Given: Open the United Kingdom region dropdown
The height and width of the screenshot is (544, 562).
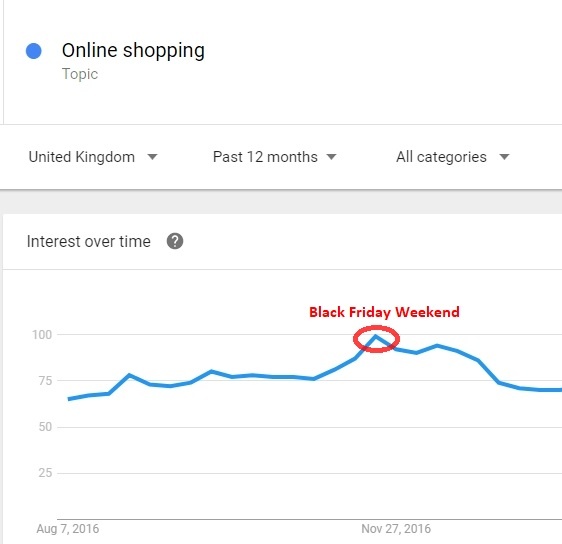Looking at the screenshot, I should (x=93, y=157).
